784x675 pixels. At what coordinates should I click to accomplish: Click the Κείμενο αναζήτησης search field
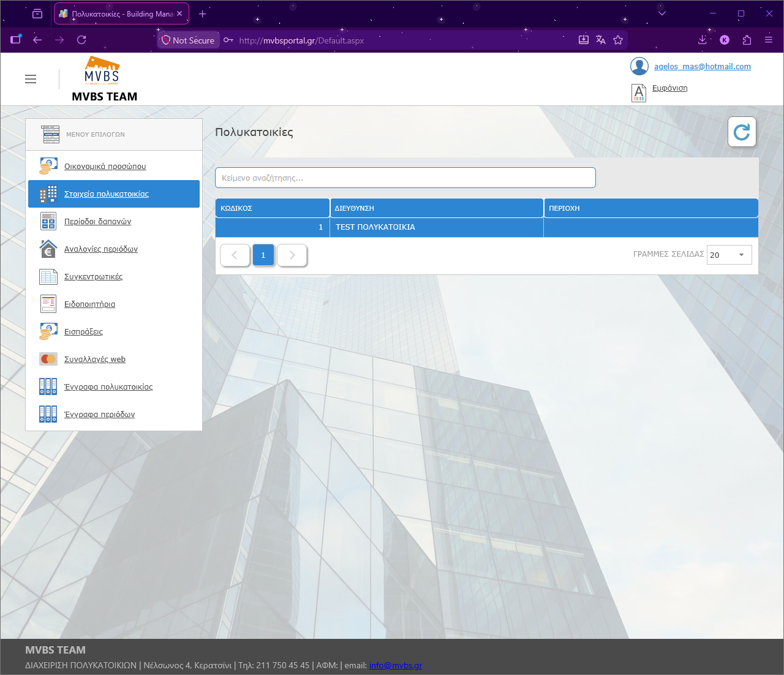(405, 178)
